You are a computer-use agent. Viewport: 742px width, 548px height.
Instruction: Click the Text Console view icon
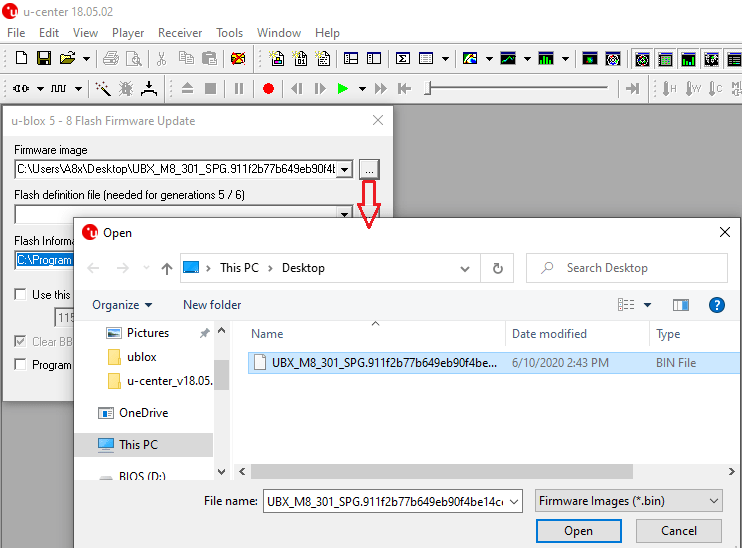coord(323,59)
